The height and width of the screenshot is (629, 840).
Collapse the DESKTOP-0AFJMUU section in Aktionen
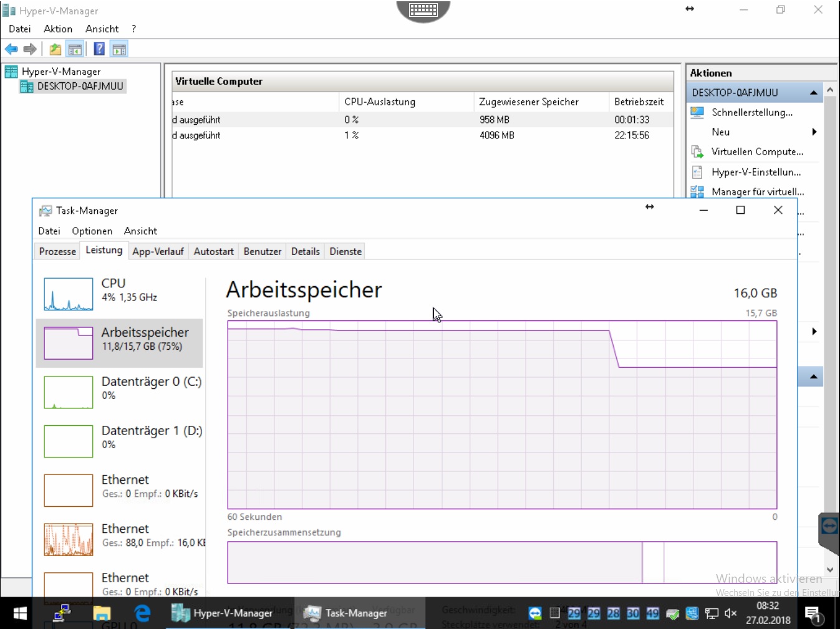pyautogui.click(x=813, y=92)
